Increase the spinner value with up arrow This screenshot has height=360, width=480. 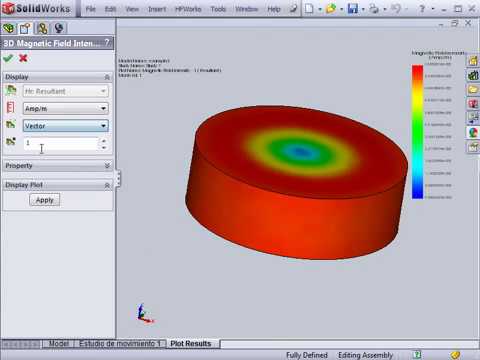click(104, 140)
